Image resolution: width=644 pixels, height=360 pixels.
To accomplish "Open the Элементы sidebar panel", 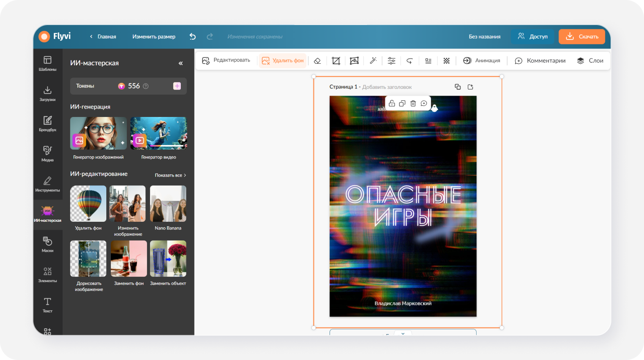I will tap(47, 275).
